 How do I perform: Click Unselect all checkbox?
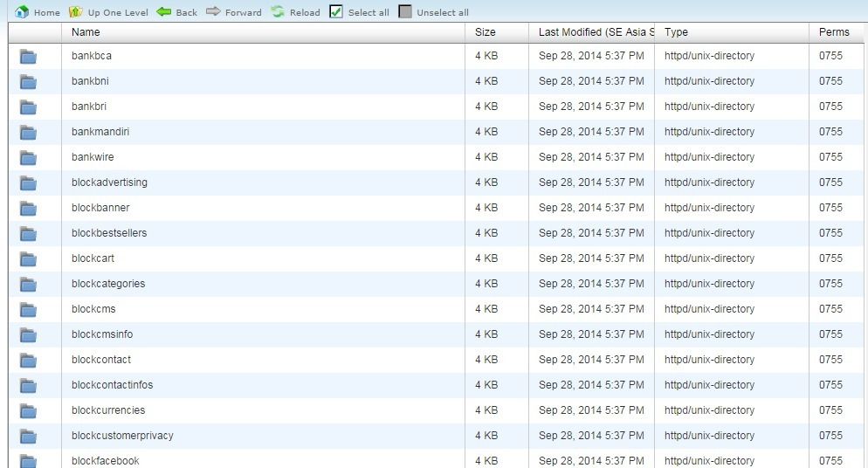pos(405,12)
